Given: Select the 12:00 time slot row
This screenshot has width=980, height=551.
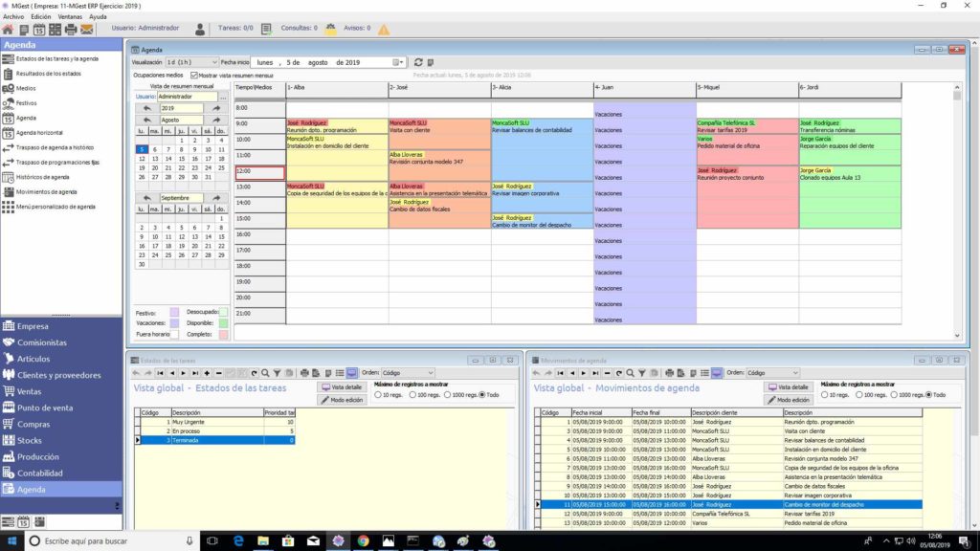Looking at the screenshot, I should (x=259, y=172).
